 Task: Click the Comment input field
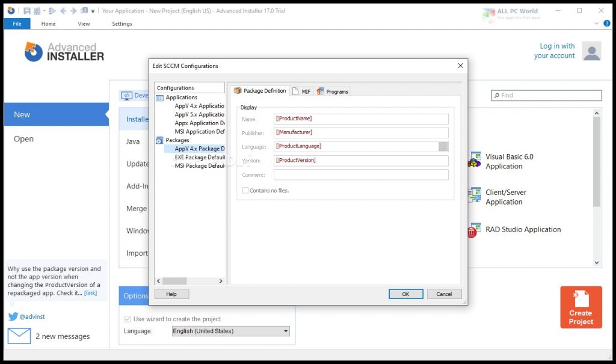point(361,174)
